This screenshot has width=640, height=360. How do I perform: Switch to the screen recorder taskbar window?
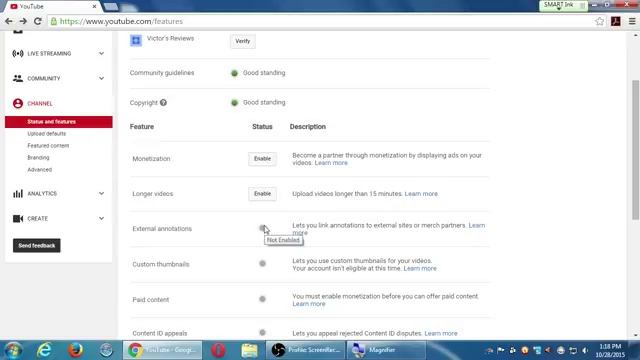pyautogui.click(x=306, y=350)
